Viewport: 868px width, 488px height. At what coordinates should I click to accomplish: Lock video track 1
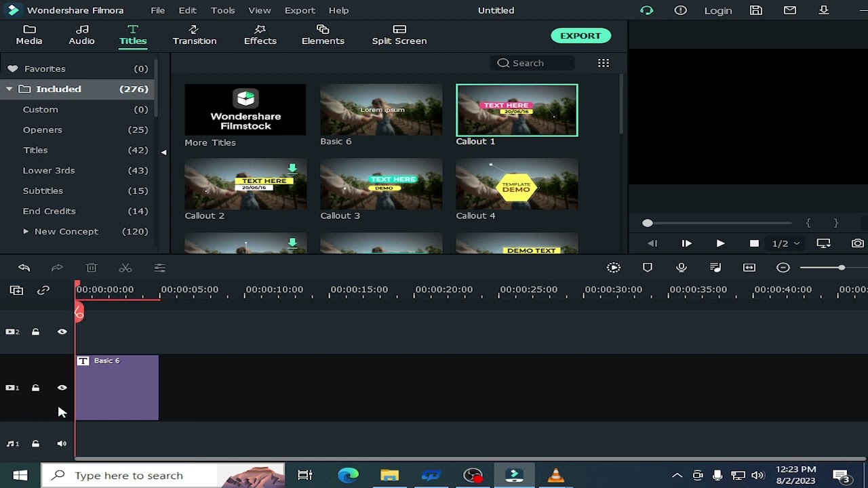pos(35,388)
